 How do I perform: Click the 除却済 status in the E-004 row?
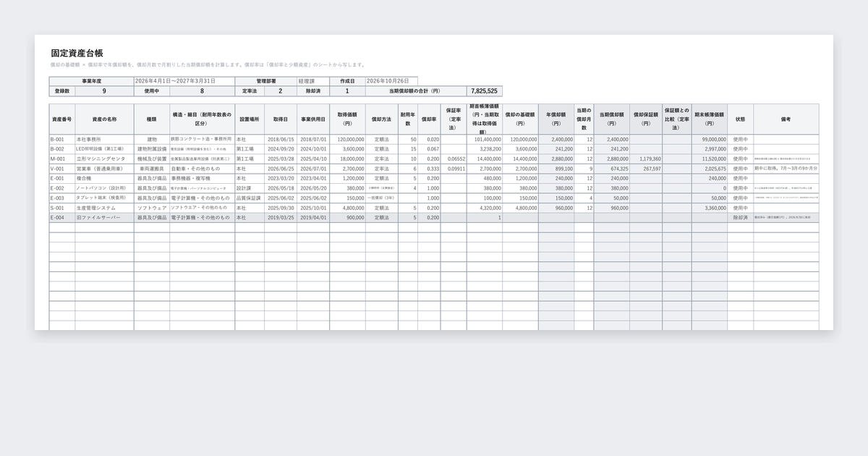tap(740, 217)
